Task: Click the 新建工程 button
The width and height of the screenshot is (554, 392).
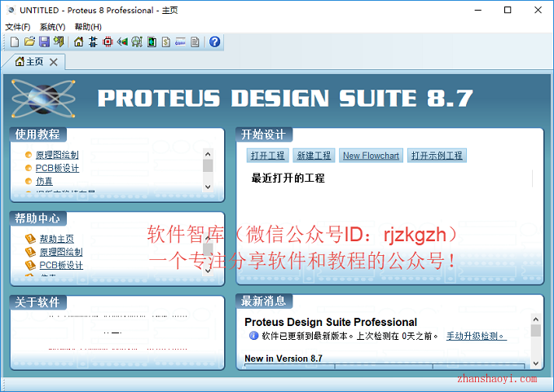Action: (x=314, y=156)
